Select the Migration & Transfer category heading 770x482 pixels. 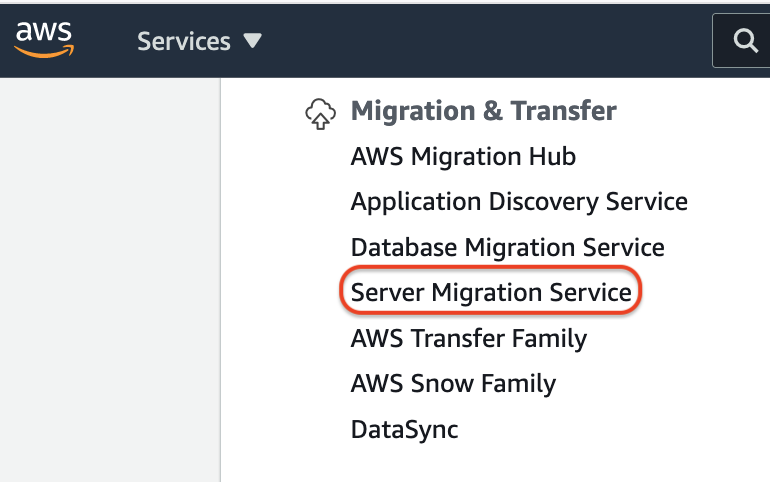click(x=483, y=111)
